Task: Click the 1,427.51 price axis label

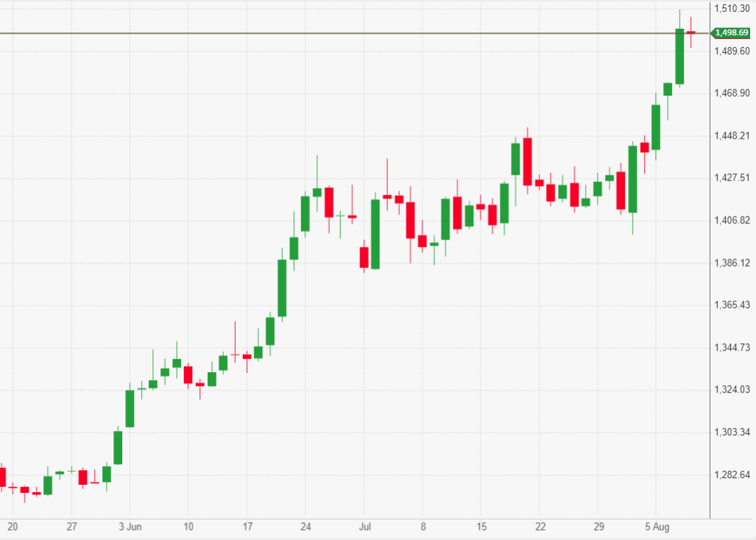Action: [x=732, y=178]
